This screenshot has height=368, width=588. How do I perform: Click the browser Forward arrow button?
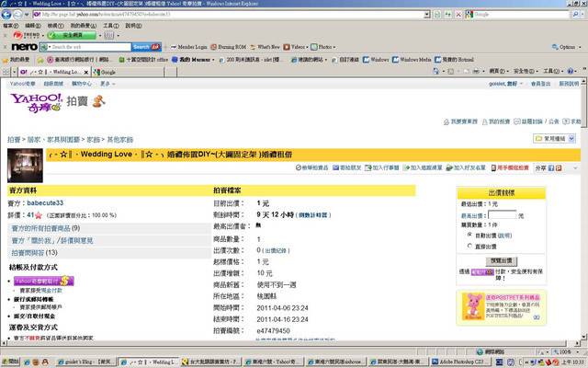pyautogui.click(x=17, y=15)
